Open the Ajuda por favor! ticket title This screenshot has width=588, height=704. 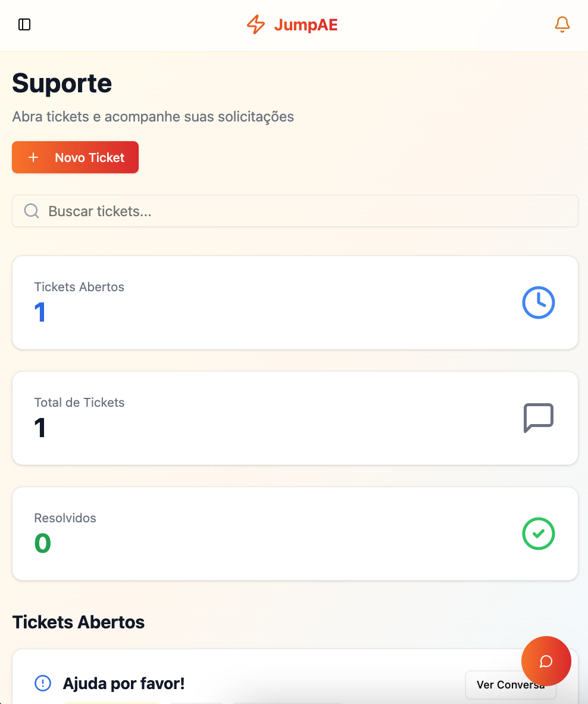pos(124,683)
